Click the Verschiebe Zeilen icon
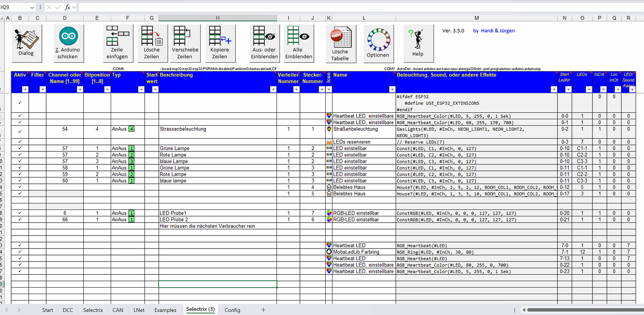This screenshot has height=315, width=644. tap(185, 43)
